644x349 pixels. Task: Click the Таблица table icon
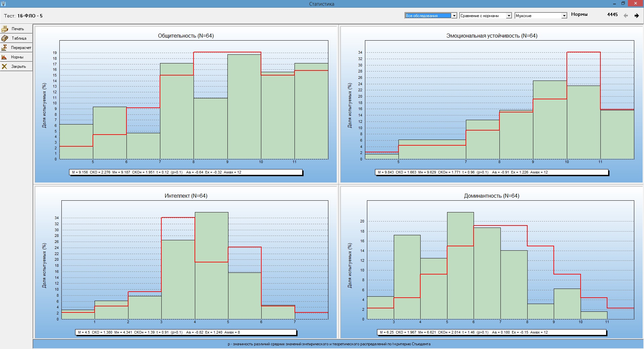(5, 38)
